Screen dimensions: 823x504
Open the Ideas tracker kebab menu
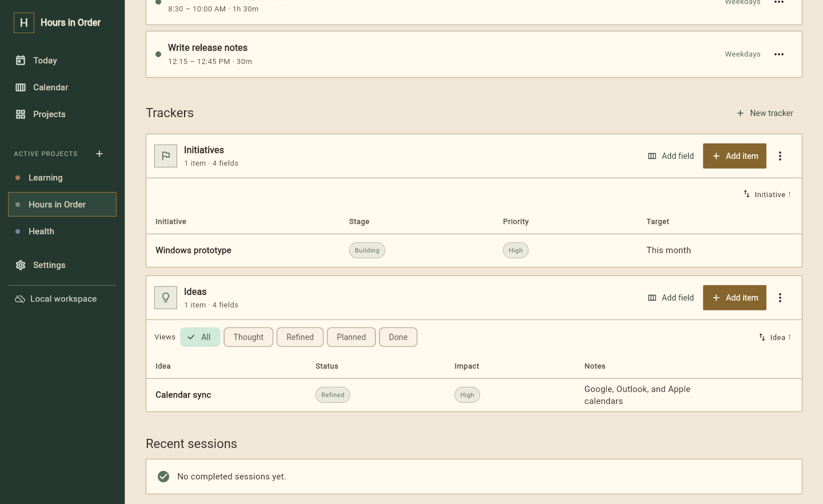pyautogui.click(x=780, y=298)
